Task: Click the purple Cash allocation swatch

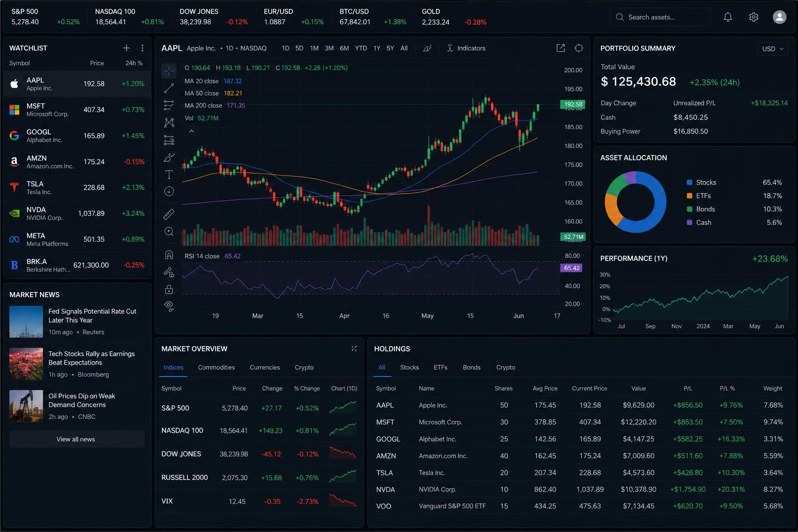Action: pyautogui.click(x=689, y=222)
